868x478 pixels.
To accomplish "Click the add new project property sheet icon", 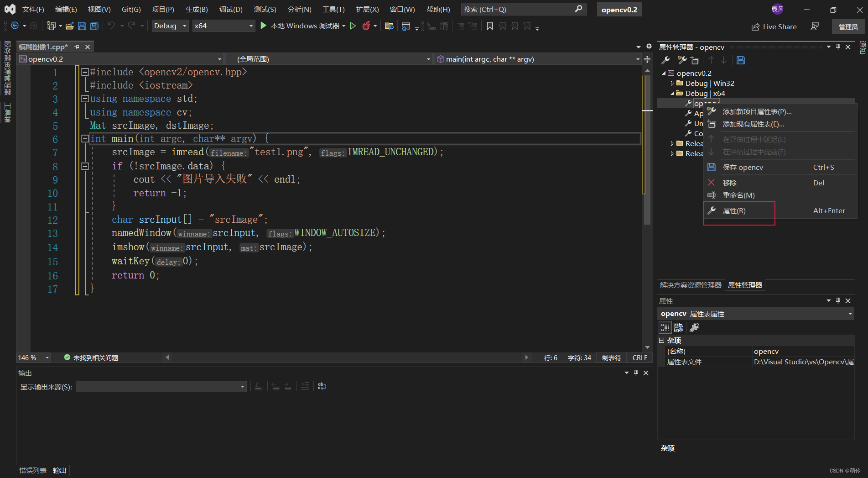I will 681,60.
